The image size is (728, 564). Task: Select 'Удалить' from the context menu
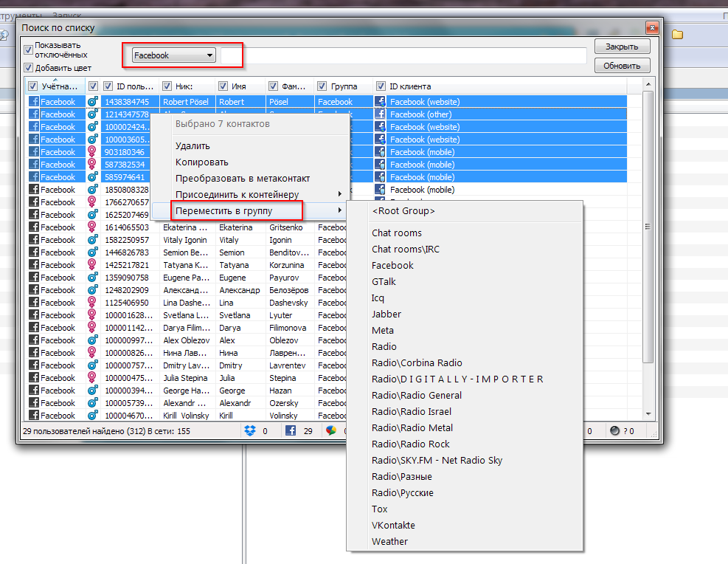(193, 145)
